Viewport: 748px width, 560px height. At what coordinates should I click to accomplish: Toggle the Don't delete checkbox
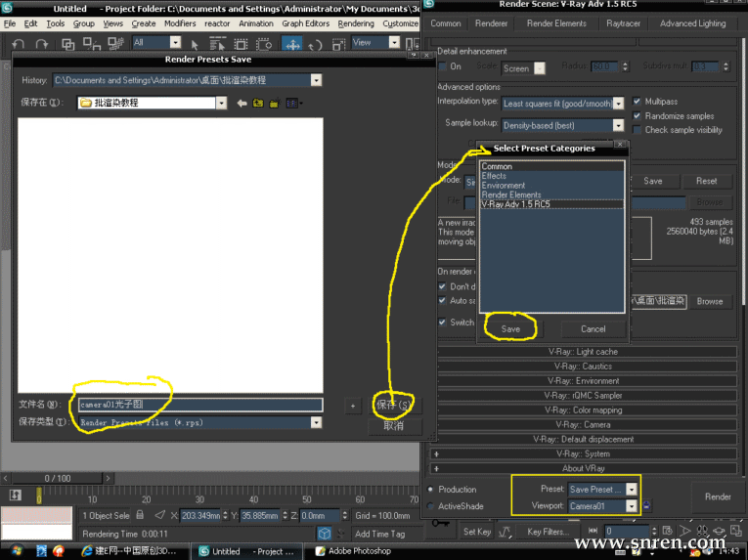[x=442, y=286]
